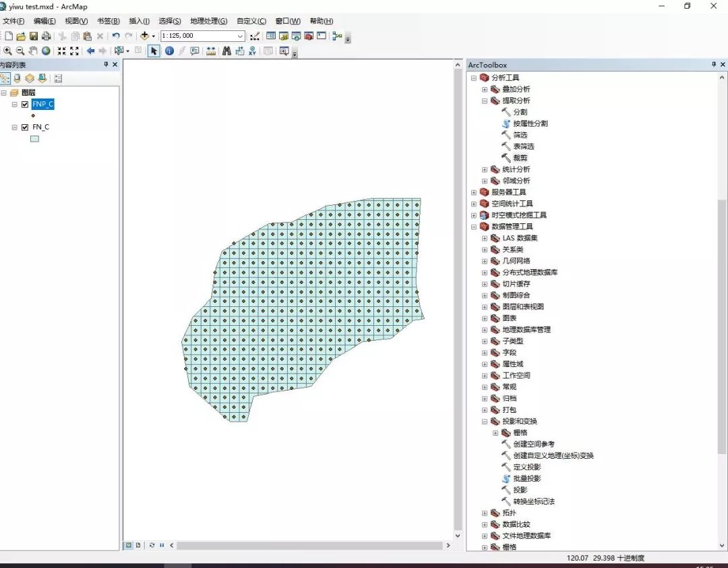Activate the Measure ruler tool
Screen dimensions: 728x568
click(x=211, y=51)
